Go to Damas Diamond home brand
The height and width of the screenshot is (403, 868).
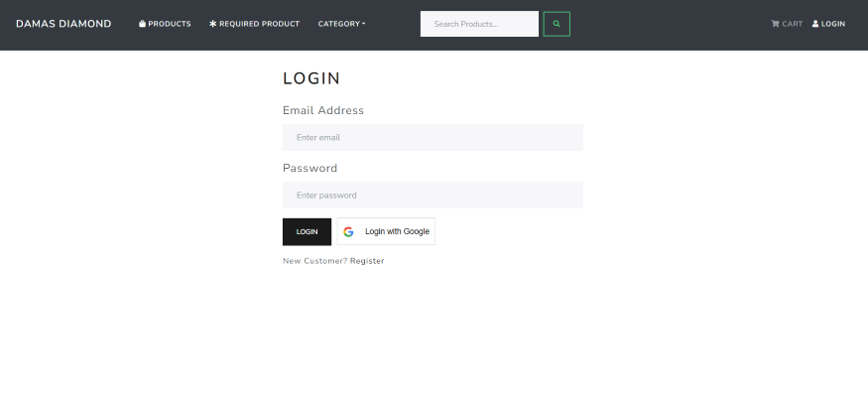pyautogui.click(x=63, y=24)
